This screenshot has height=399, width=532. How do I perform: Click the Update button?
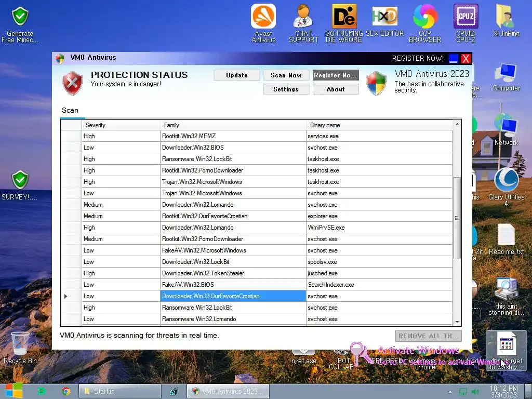pyautogui.click(x=237, y=75)
